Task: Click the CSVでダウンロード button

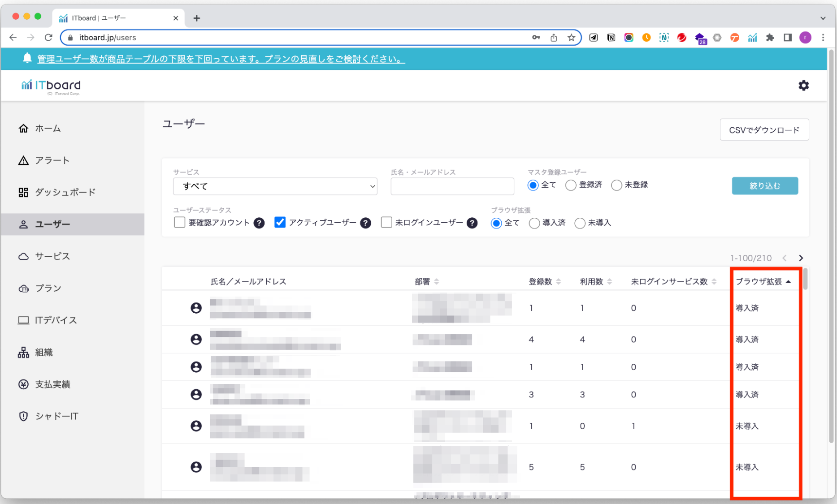Action: [x=764, y=130]
